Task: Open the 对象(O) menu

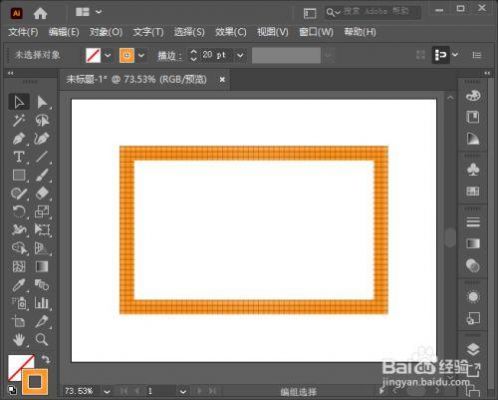Action: pos(106,32)
